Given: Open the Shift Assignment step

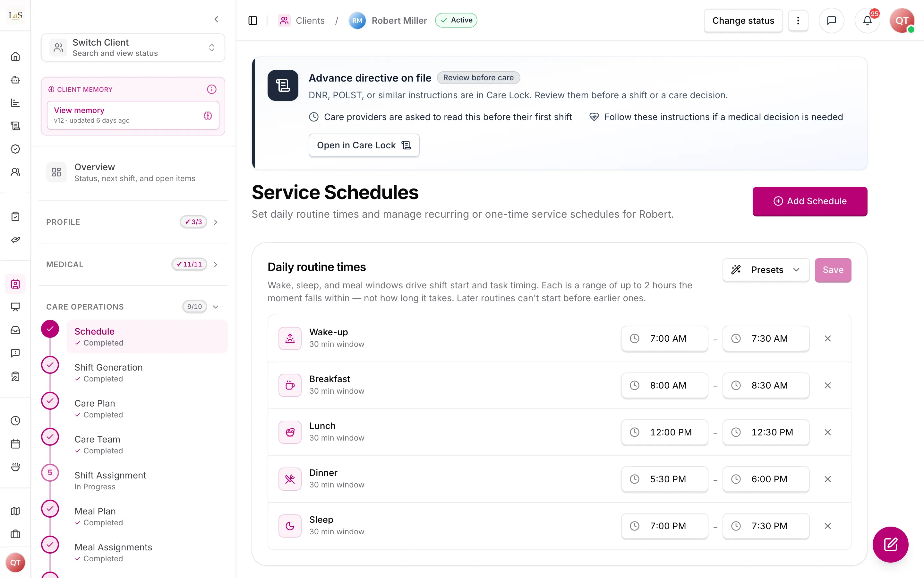Looking at the screenshot, I should click(x=147, y=480).
